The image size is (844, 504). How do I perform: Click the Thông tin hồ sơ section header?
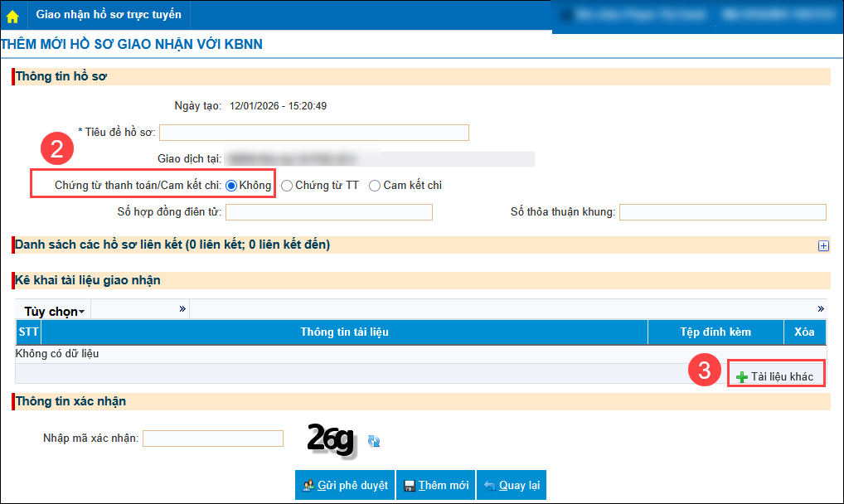click(x=421, y=76)
